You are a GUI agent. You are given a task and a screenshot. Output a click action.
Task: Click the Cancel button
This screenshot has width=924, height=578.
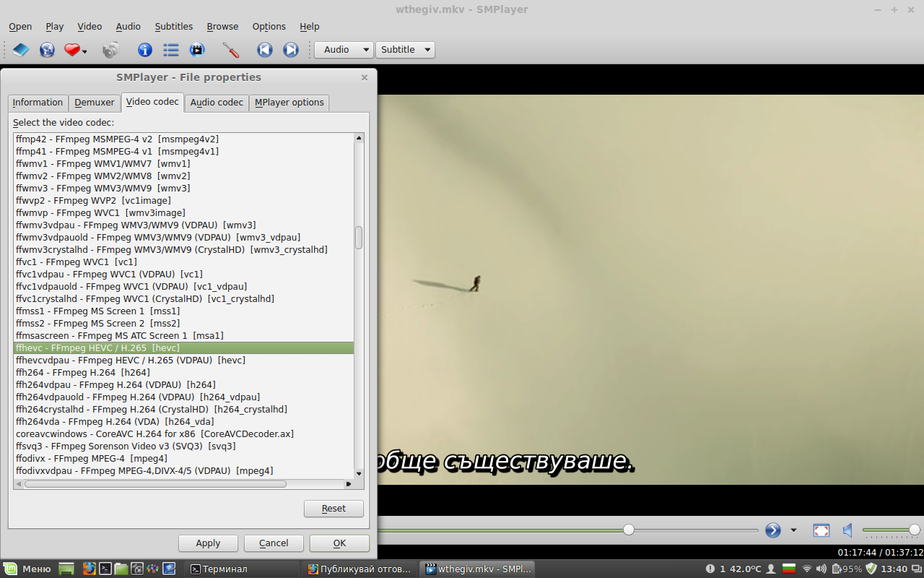tap(274, 543)
